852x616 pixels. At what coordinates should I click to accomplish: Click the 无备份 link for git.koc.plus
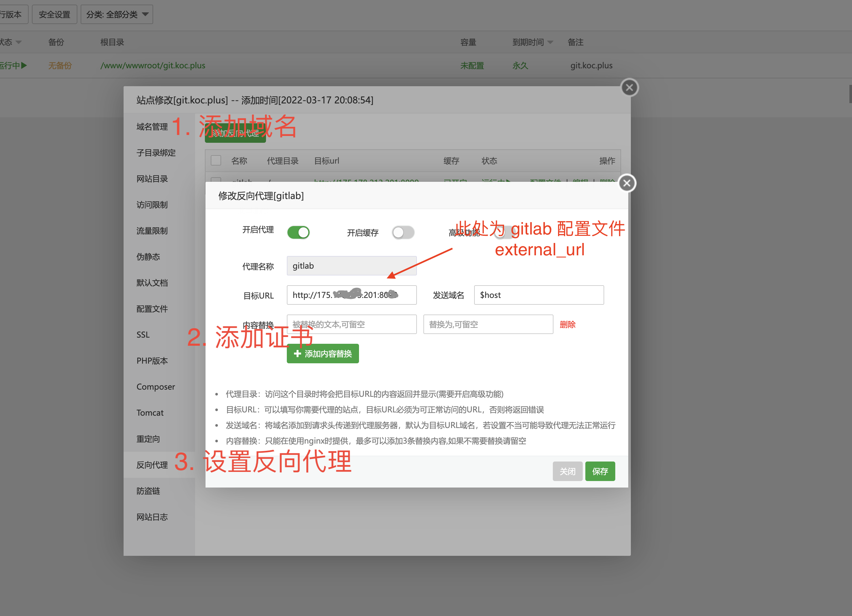60,66
